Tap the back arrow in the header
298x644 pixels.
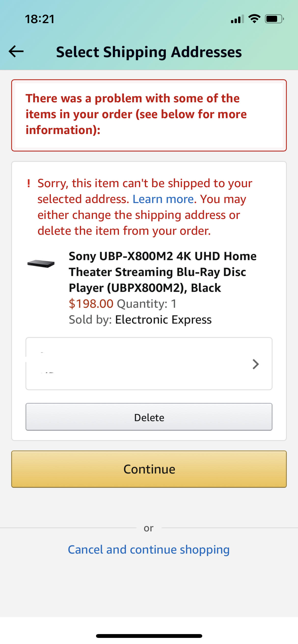(16, 52)
